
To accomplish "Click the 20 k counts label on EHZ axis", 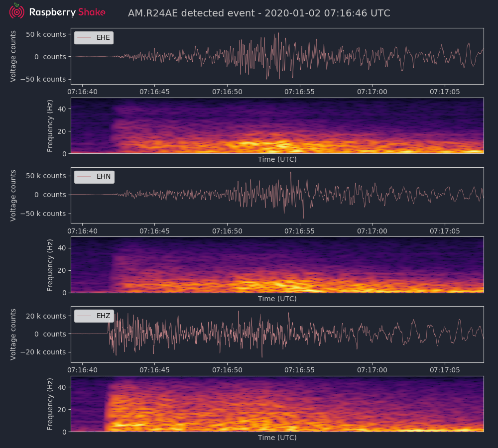I will pos(46,316).
